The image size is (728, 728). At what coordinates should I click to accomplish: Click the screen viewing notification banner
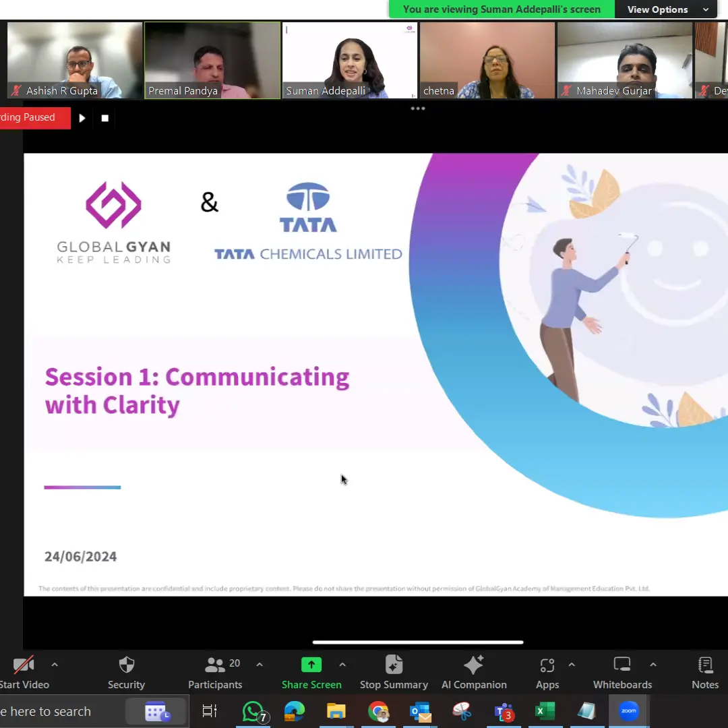pyautogui.click(x=502, y=9)
